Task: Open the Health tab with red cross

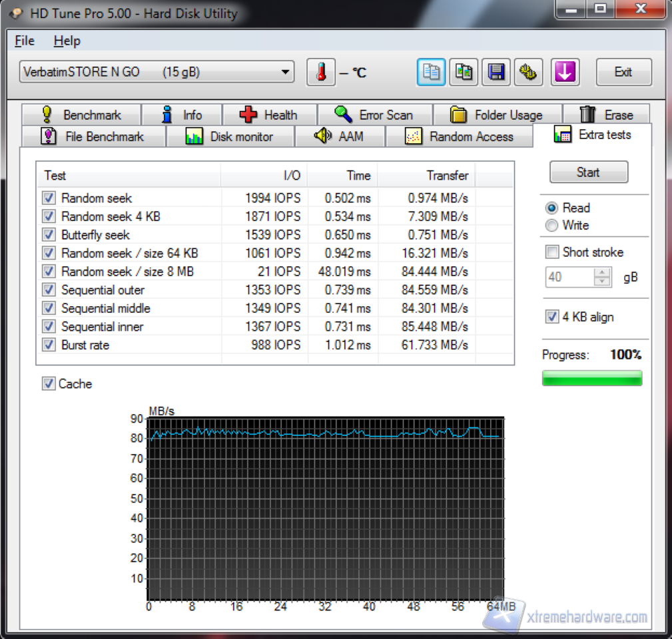Action: (x=268, y=115)
